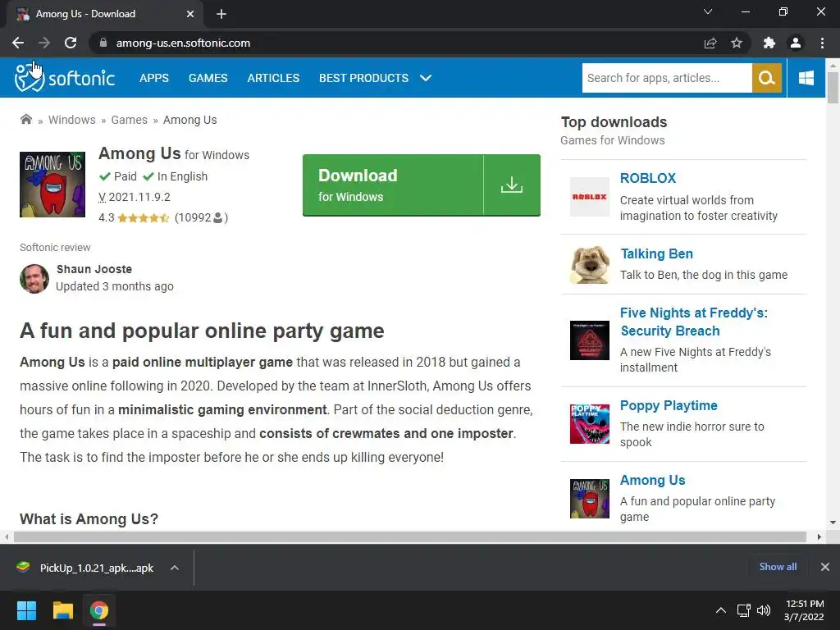
Task: Open the BEST PRODUCTS menu item
Action: tap(363, 78)
